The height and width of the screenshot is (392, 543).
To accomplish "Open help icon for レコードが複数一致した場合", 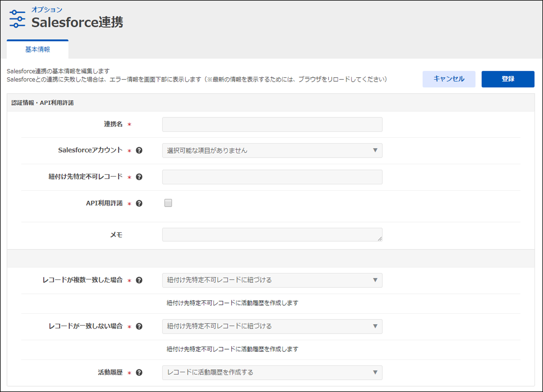I will [139, 280].
